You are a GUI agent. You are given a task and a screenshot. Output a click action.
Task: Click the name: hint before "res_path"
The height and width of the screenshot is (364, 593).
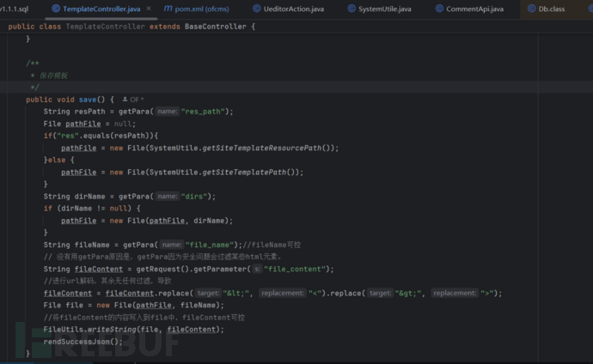[x=167, y=112]
